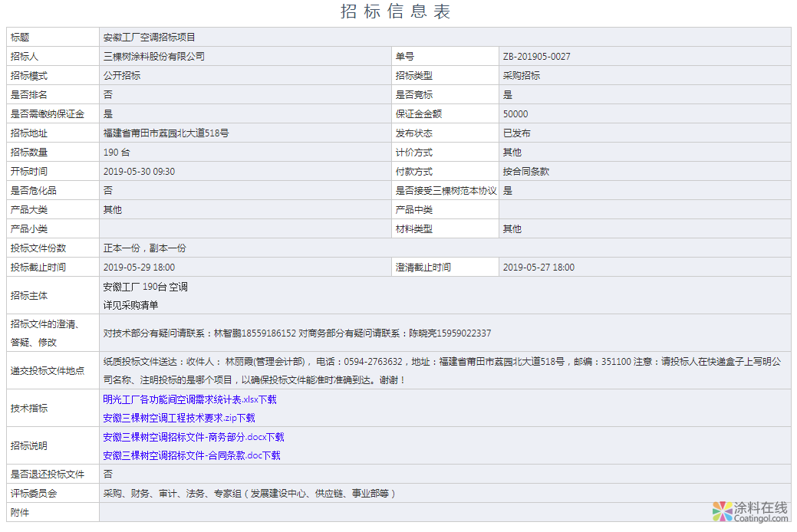Click the Coatingol flower logo icon
The width and height of the screenshot is (797, 532).
(720, 510)
